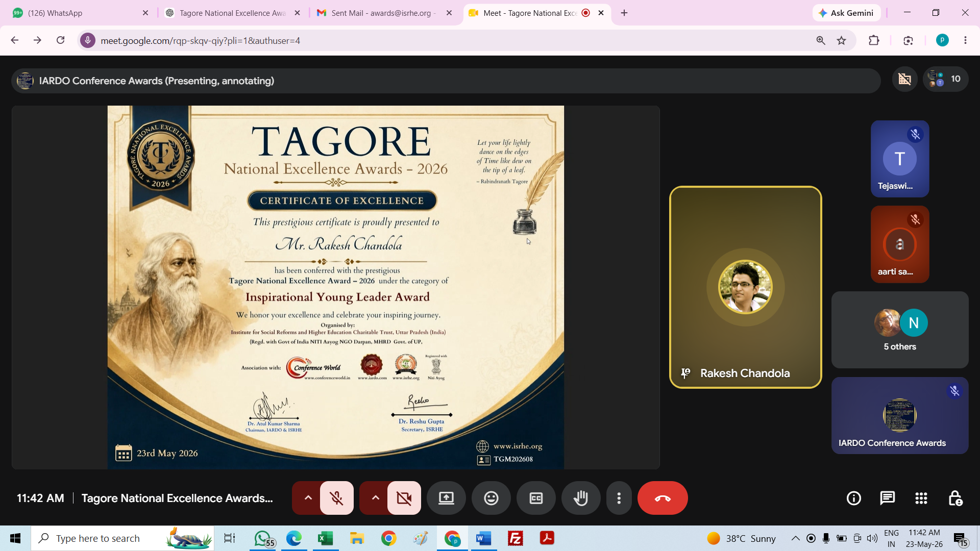
Task: Bookmark this page with the star icon
Action: [842, 40]
